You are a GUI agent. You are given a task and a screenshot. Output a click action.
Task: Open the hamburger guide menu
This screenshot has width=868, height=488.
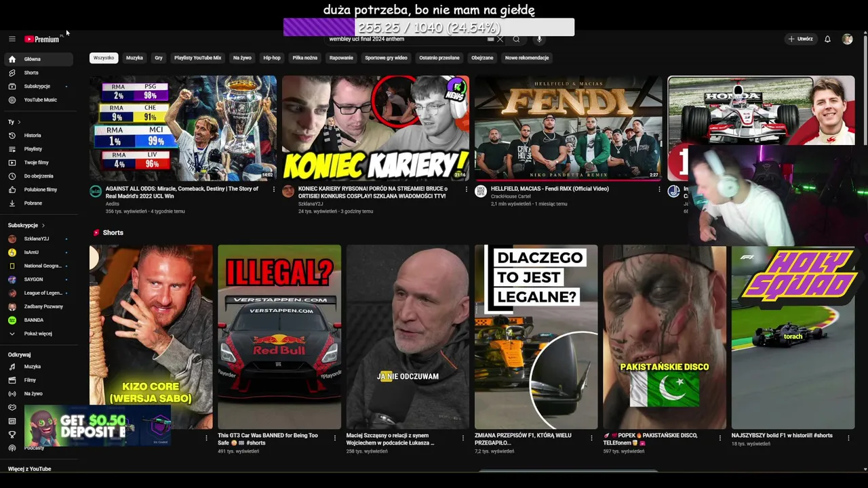[x=12, y=39]
